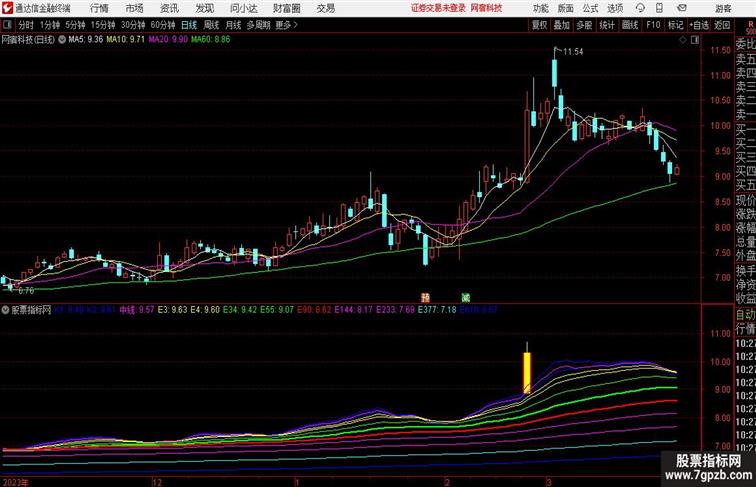Click the diamond icon above price axis
Screen dimensions: 756x487
(683, 40)
